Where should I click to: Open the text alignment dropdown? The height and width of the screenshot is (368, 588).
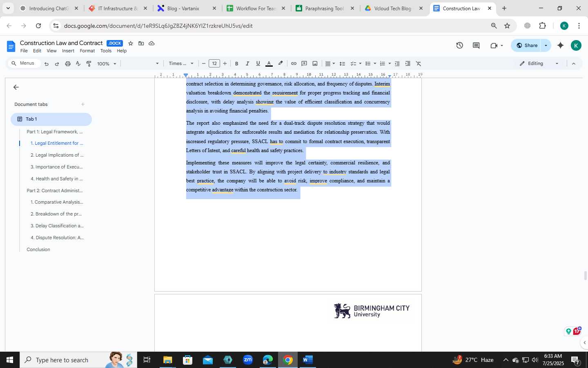tap(330, 64)
